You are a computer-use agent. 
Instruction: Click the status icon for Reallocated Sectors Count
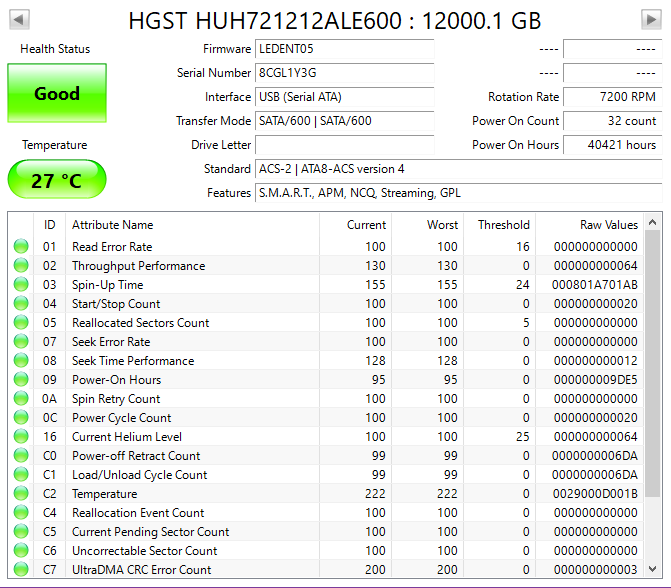[20, 323]
